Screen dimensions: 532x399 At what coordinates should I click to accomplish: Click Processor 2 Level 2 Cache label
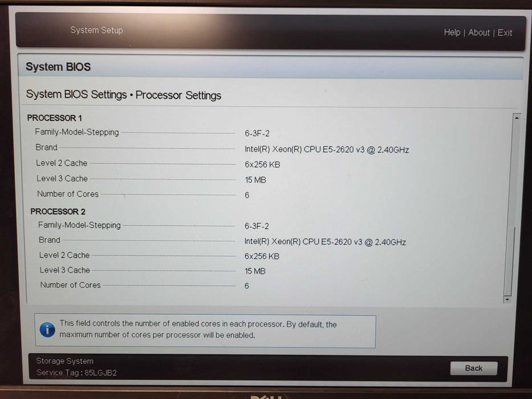point(64,255)
